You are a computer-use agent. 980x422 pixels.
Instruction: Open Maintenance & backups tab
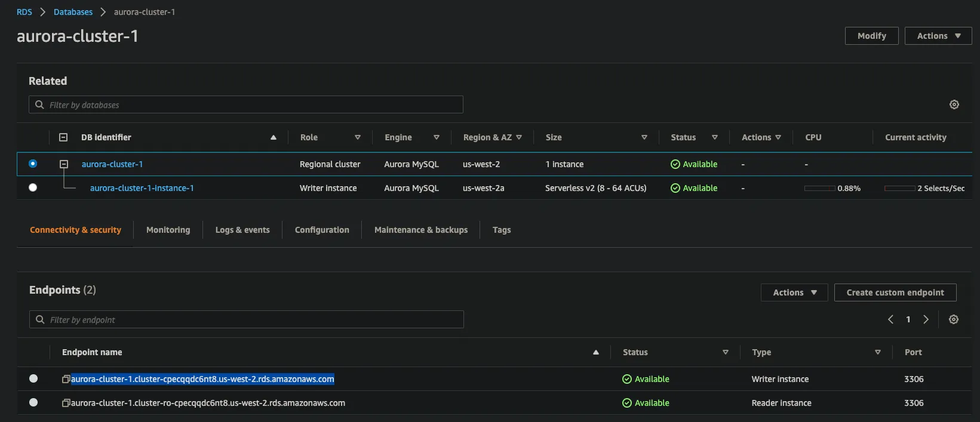(421, 230)
